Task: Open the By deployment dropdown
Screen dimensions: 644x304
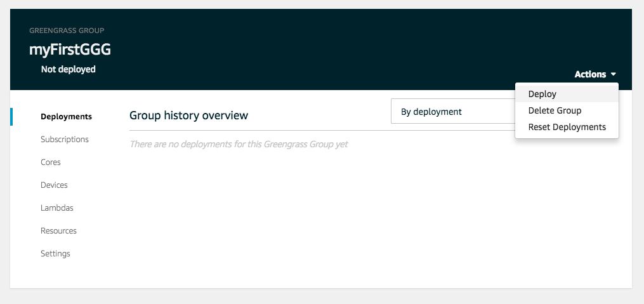Action: tap(453, 111)
